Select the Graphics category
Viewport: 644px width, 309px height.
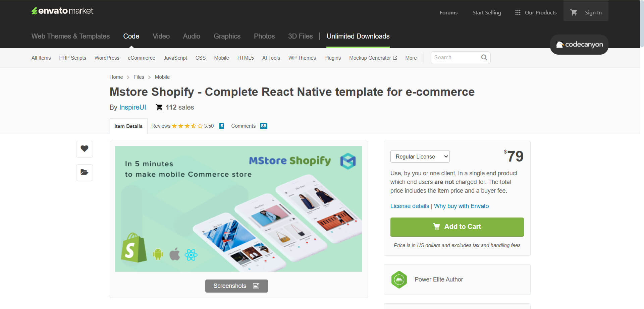[x=227, y=36]
